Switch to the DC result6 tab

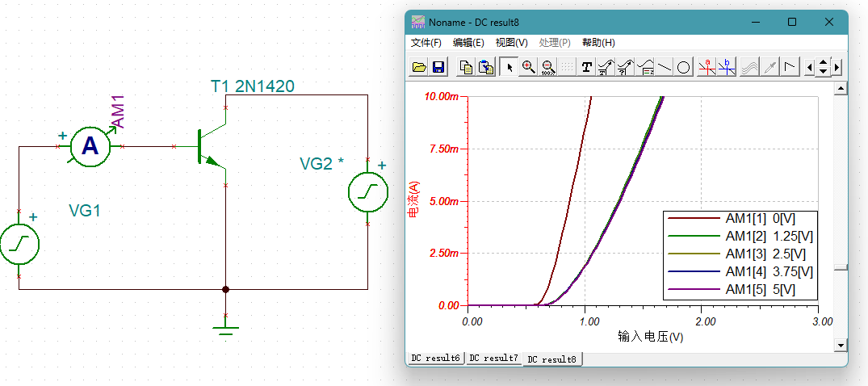[436, 358]
